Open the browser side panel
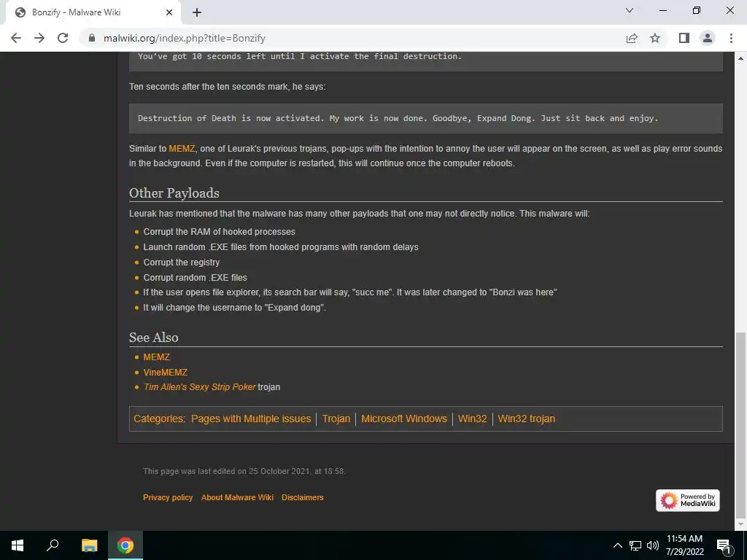 pos(684,38)
